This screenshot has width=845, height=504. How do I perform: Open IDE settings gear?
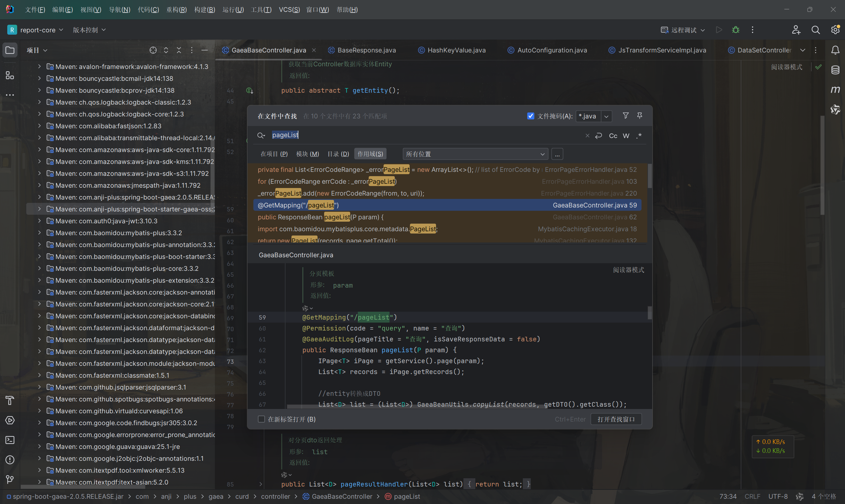835,30
